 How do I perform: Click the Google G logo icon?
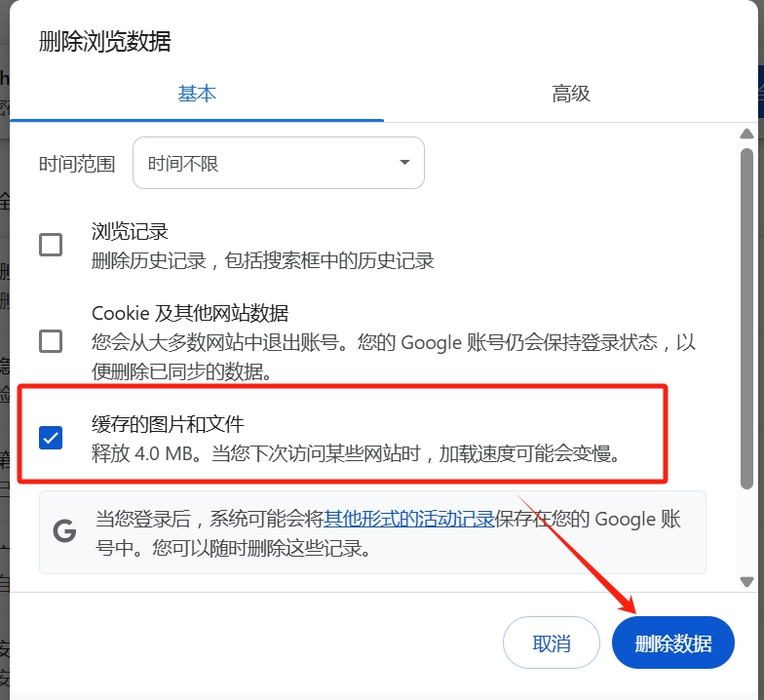(x=64, y=530)
